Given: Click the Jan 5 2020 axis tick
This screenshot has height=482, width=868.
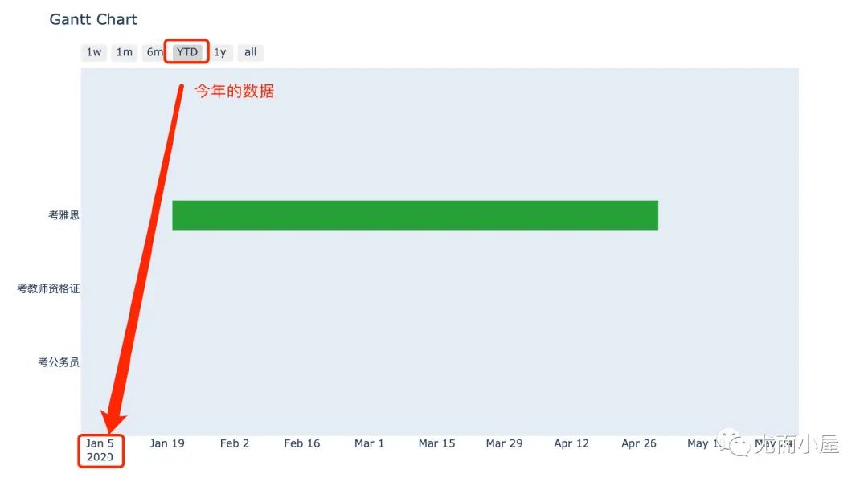Looking at the screenshot, I should pyautogui.click(x=100, y=450).
